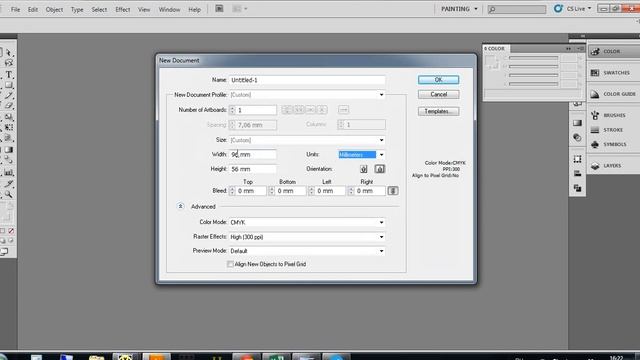
Task: Open the Effect menu
Action: [x=122, y=9]
